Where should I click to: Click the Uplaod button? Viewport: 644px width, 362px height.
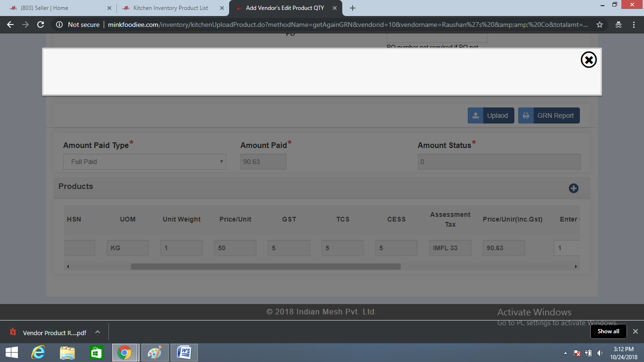[x=491, y=115]
